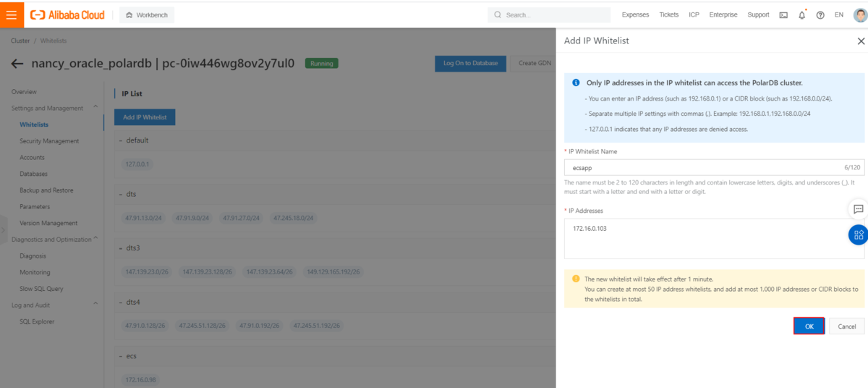Switch language via EN

tap(839, 14)
